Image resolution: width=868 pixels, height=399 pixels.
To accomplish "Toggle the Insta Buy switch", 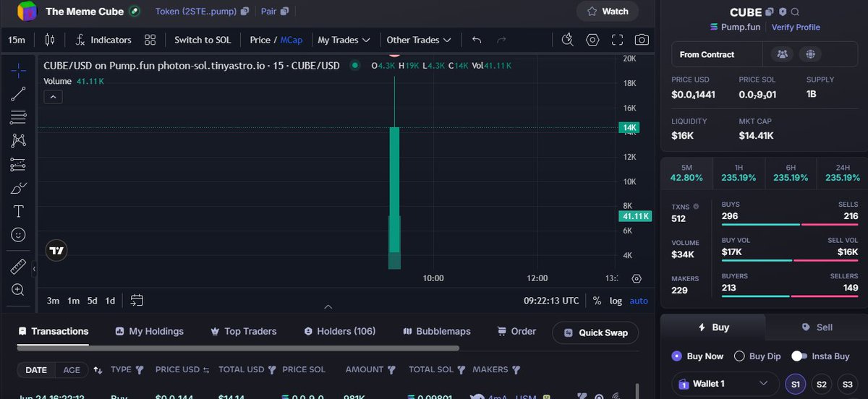I will (799, 356).
